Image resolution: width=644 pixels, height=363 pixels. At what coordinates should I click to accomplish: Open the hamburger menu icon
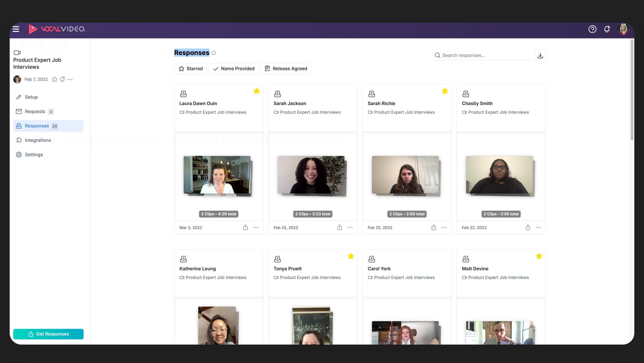pos(16,29)
